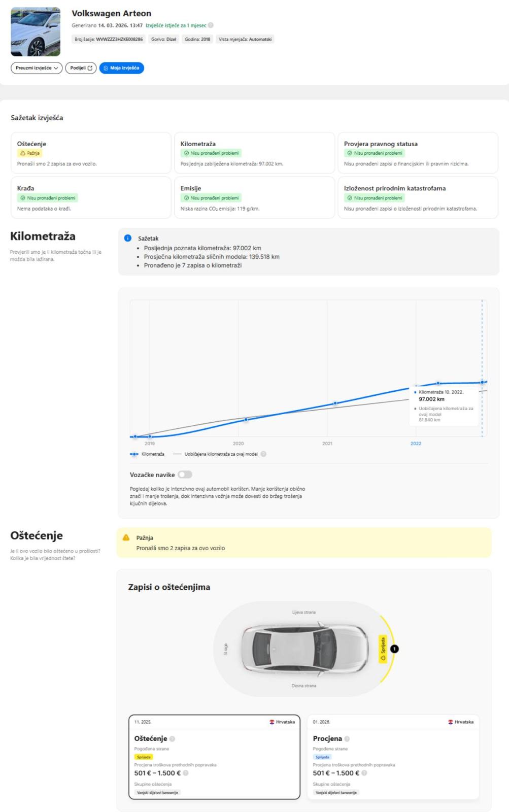Toggle the Vozačke navike switch

click(185, 475)
